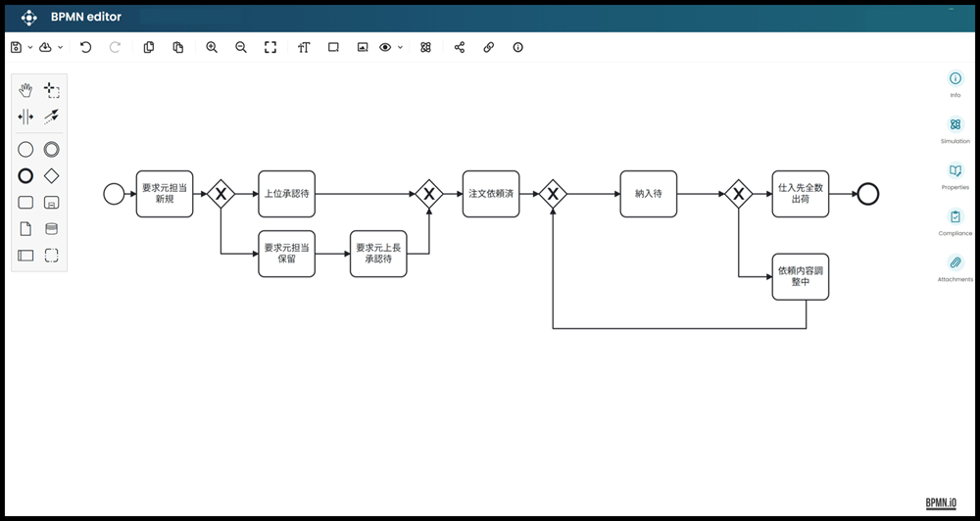The height and width of the screenshot is (521, 980).
Task: Select the 納入待 task on canvas
Action: pyautogui.click(x=648, y=194)
